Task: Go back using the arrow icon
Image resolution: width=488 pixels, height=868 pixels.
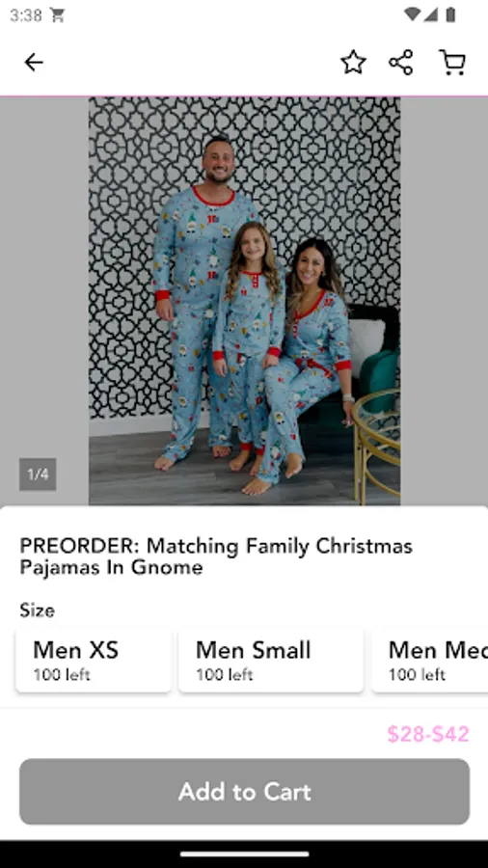Action: [x=34, y=63]
